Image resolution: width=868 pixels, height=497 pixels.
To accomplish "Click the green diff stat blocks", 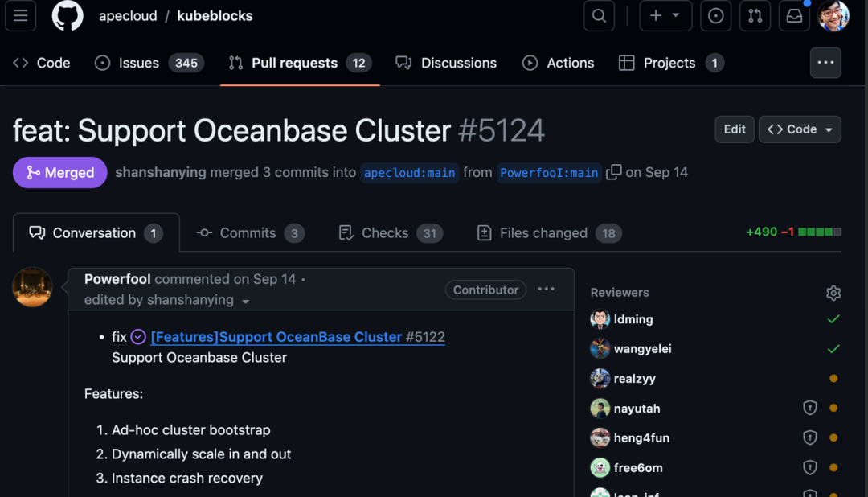I will click(821, 231).
